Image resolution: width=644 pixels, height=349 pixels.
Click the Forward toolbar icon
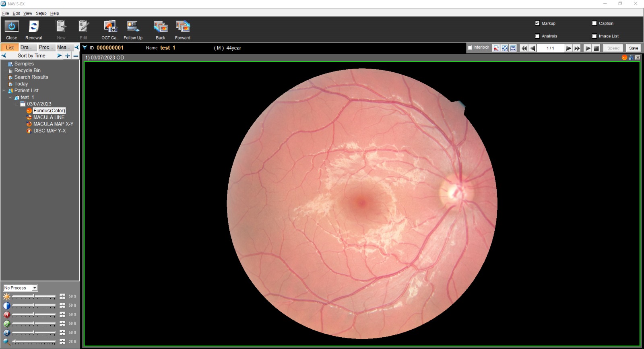[x=183, y=27]
